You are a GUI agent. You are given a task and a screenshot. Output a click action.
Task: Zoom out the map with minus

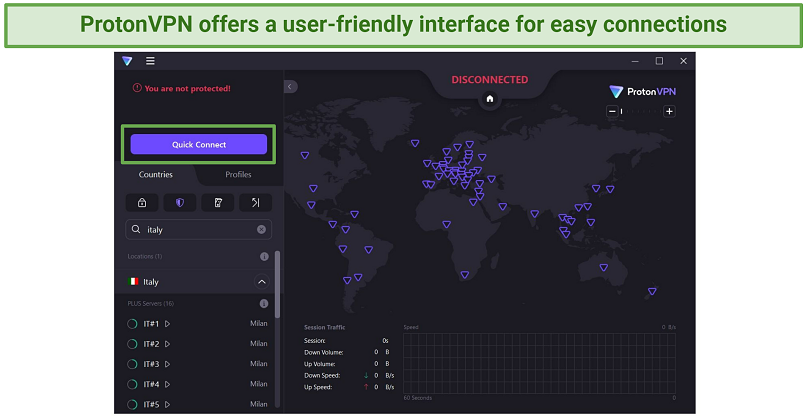(x=612, y=111)
